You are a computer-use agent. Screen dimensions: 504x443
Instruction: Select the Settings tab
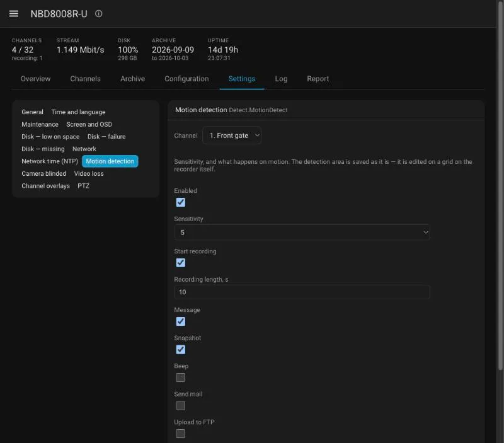click(242, 79)
